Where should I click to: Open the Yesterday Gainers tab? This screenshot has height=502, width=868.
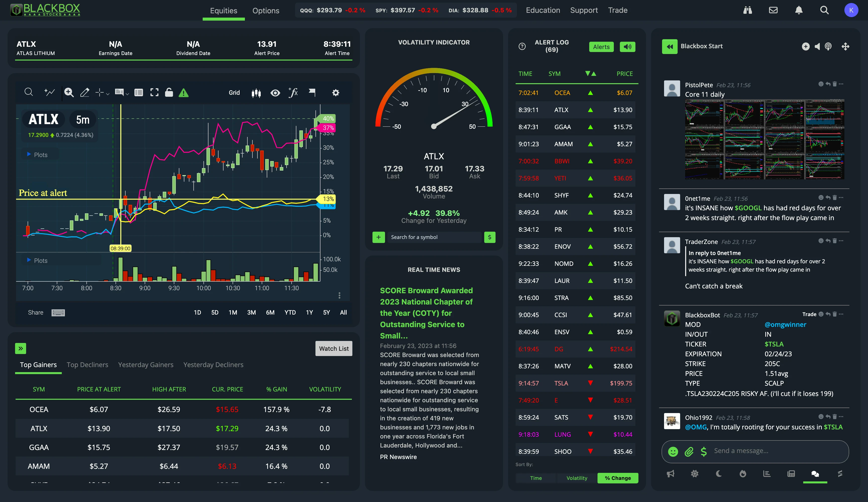point(145,365)
